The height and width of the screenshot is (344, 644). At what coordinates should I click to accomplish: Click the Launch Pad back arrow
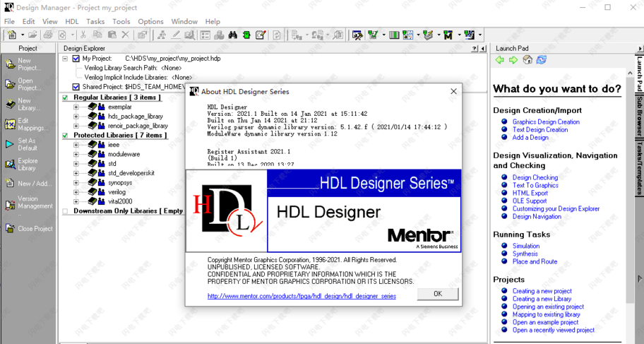pyautogui.click(x=500, y=60)
